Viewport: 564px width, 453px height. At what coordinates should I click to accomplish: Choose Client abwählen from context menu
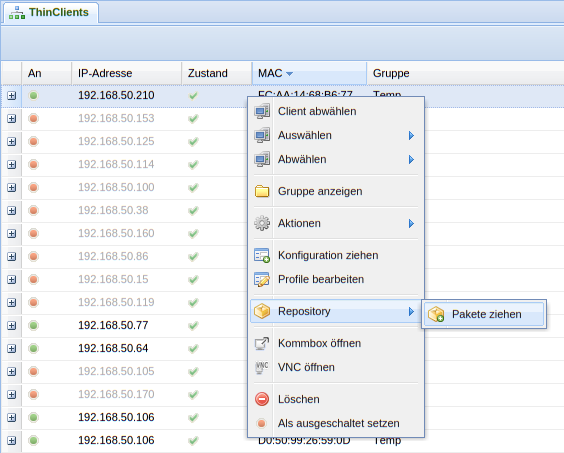point(336,112)
